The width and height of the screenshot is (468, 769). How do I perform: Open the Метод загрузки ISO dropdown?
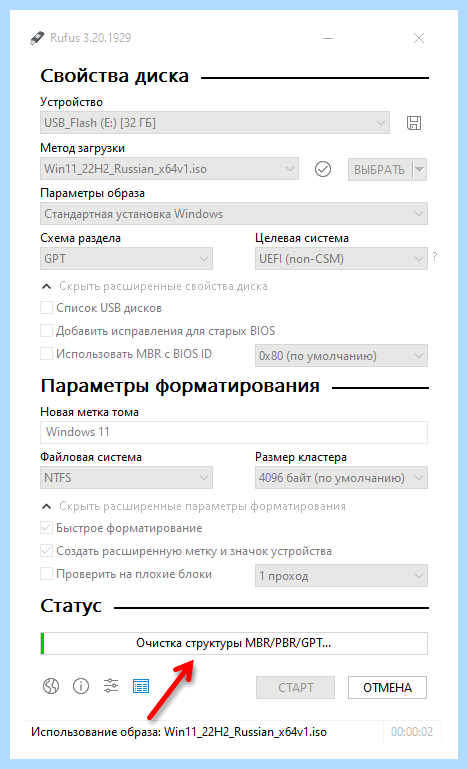pos(169,169)
